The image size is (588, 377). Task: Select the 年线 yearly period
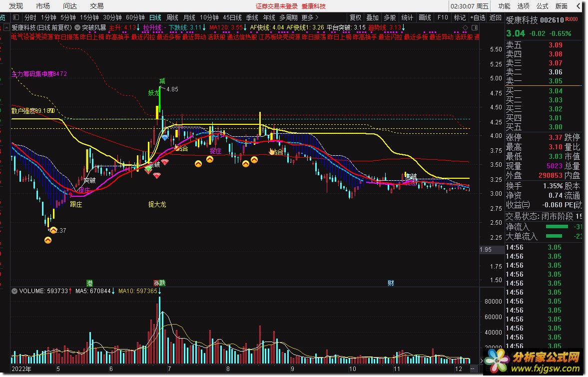click(269, 17)
